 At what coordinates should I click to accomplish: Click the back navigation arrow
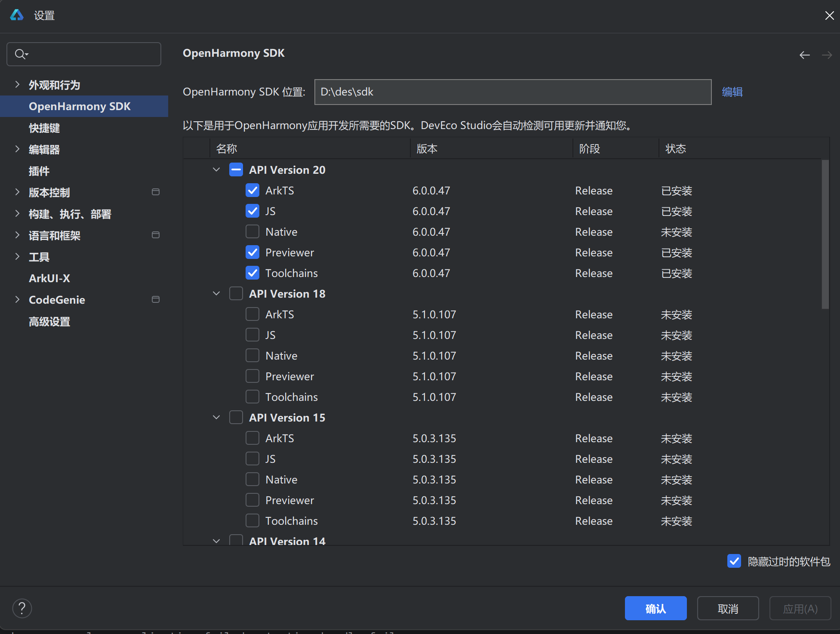[804, 55]
